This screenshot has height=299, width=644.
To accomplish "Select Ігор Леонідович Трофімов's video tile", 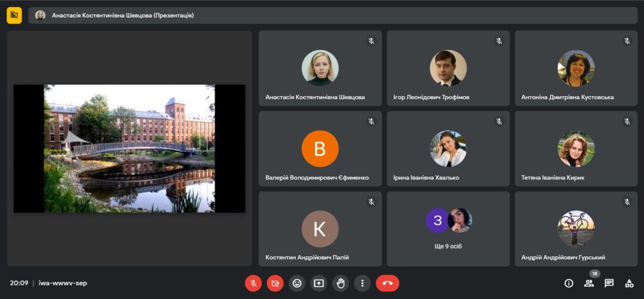I will point(448,68).
